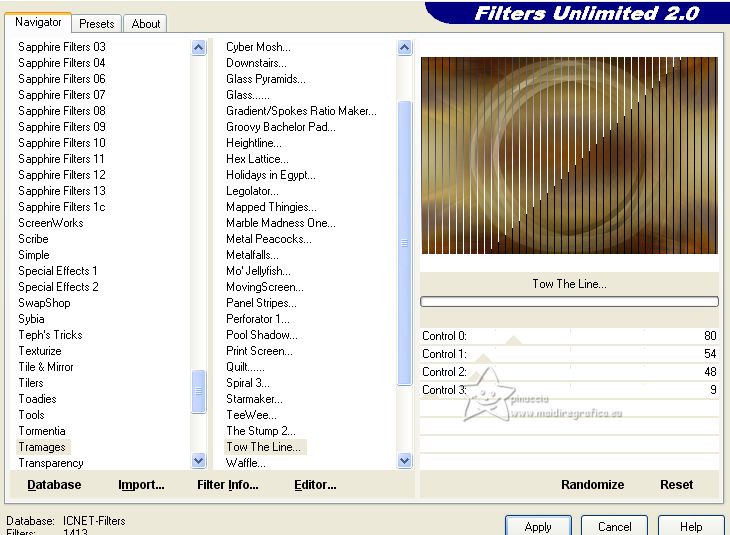
Task: Click the filter list scrollbar thumb
Action: click(x=405, y=243)
